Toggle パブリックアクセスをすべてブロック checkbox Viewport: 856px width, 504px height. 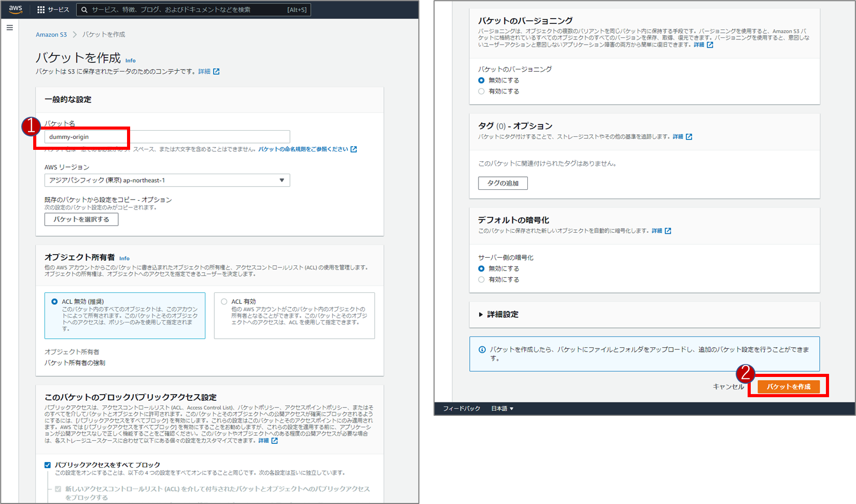48,465
